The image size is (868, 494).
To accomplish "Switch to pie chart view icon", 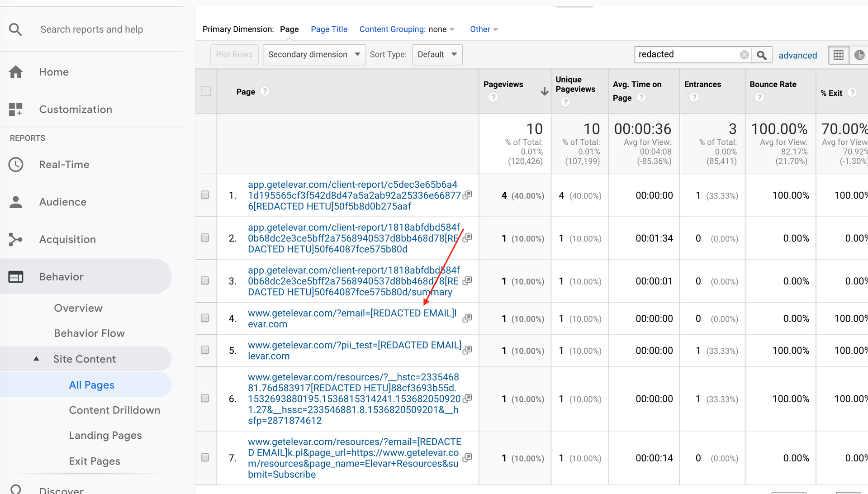I will point(859,55).
